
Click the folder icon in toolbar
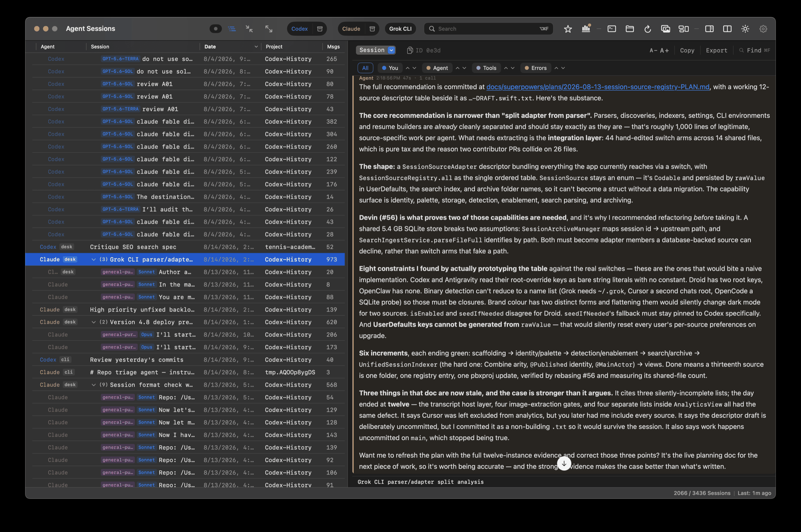630,29
